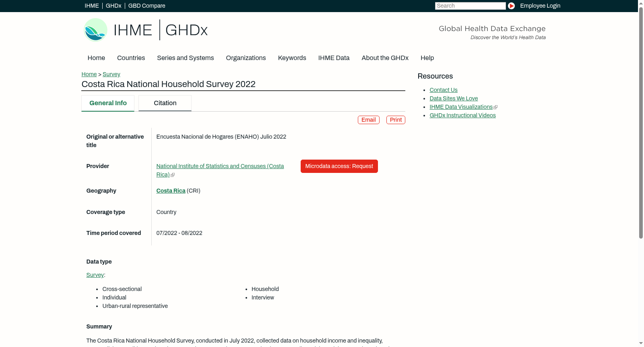
Task: Open the Home menu item
Action: (x=96, y=58)
